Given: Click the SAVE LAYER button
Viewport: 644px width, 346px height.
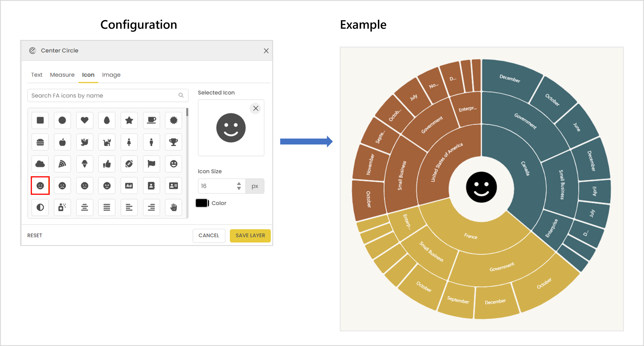Looking at the screenshot, I should 250,235.
